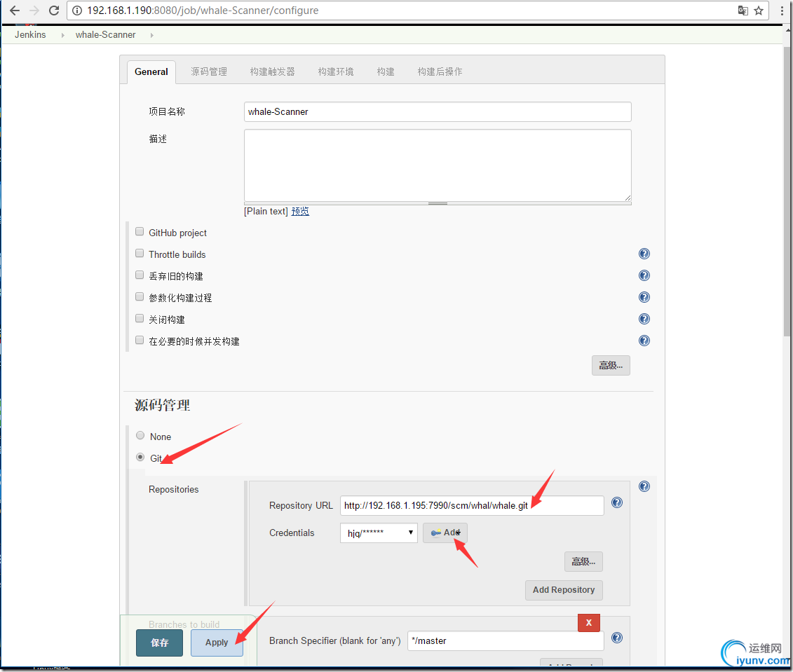Go back using the browser back arrow

pos(15,11)
